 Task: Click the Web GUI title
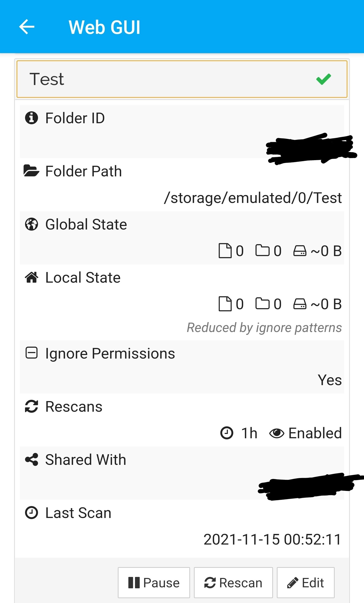tap(104, 27)
